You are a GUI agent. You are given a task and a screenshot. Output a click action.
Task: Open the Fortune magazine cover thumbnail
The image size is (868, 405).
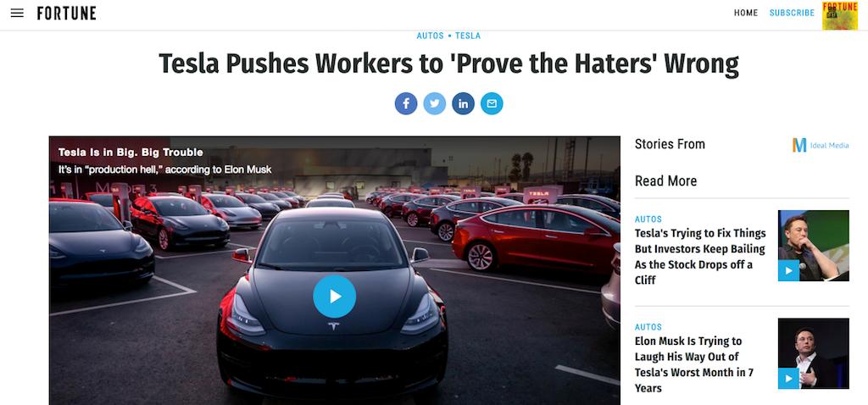(x=840, y=15)
